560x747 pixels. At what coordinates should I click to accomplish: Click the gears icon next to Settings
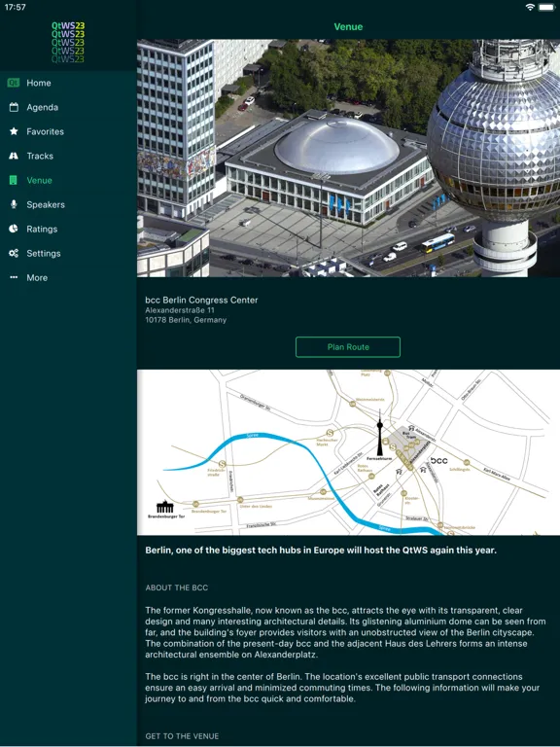(14, 253)
